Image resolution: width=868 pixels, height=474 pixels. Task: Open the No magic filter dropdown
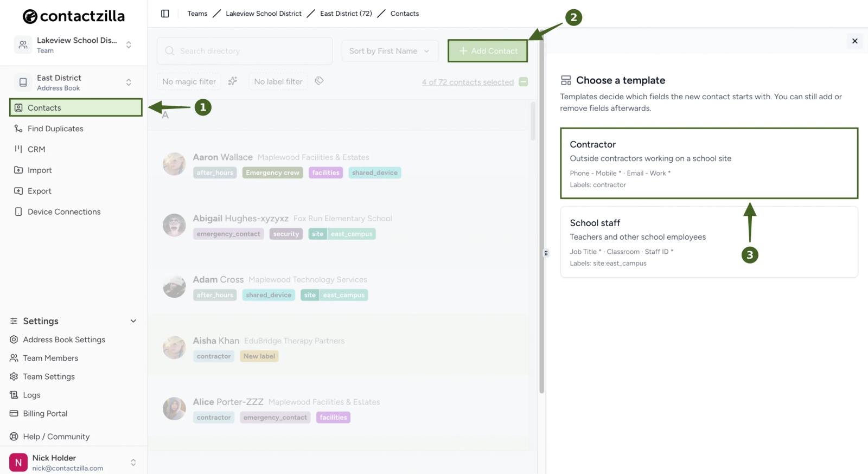click(189, 82)
